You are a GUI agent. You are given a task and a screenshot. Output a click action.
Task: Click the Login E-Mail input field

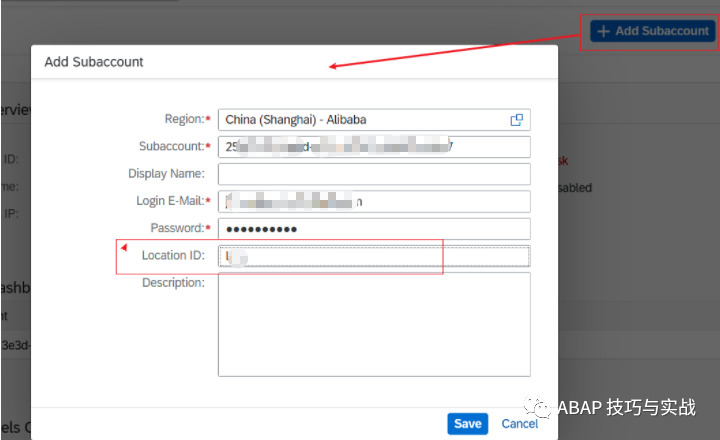(x=374, y=201)
